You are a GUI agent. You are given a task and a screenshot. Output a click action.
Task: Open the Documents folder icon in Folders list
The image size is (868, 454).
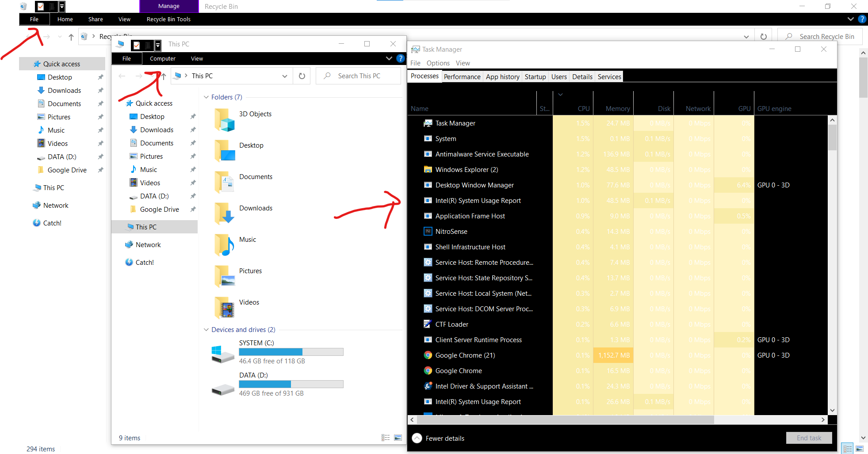pyautogui.click(x=224, y=183)
